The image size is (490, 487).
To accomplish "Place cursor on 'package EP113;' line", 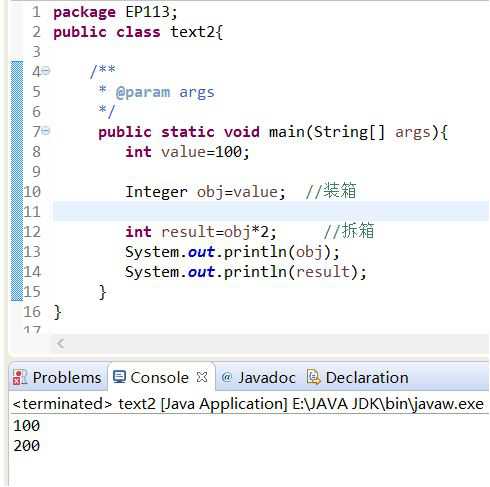I will coord(115,12).
